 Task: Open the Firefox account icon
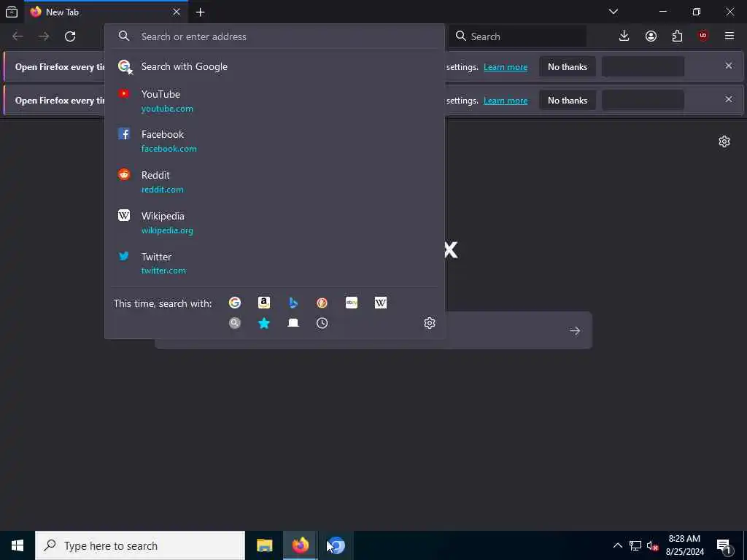click(651, 36)
